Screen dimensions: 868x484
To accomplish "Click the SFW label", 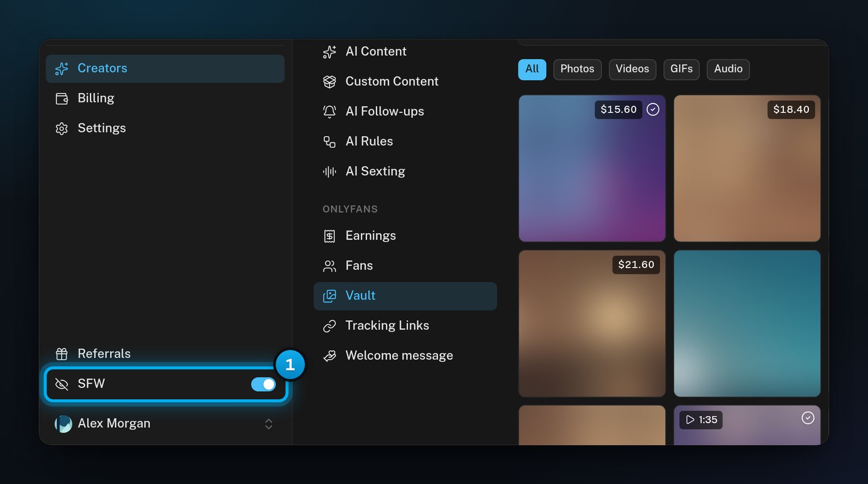I will point(91,384).
